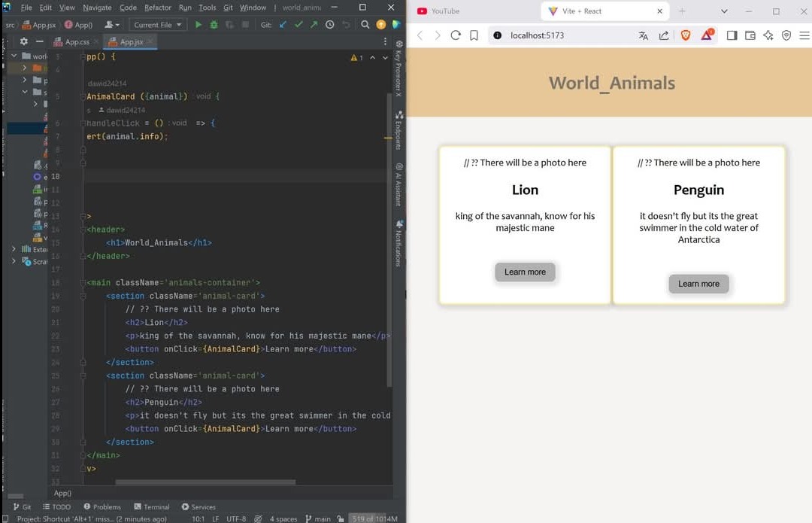Open the main Git branch selector in the status bar
The width and height of the screenshot is (812, 523).
click(x=318, y=518)
